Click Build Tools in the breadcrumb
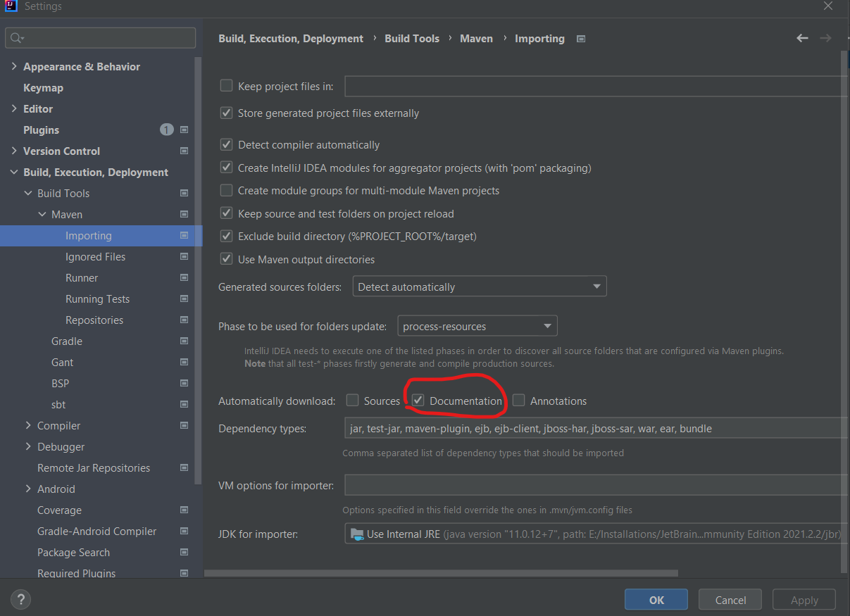The width and height of the screenshot is (850, 616). pos(412,39)
